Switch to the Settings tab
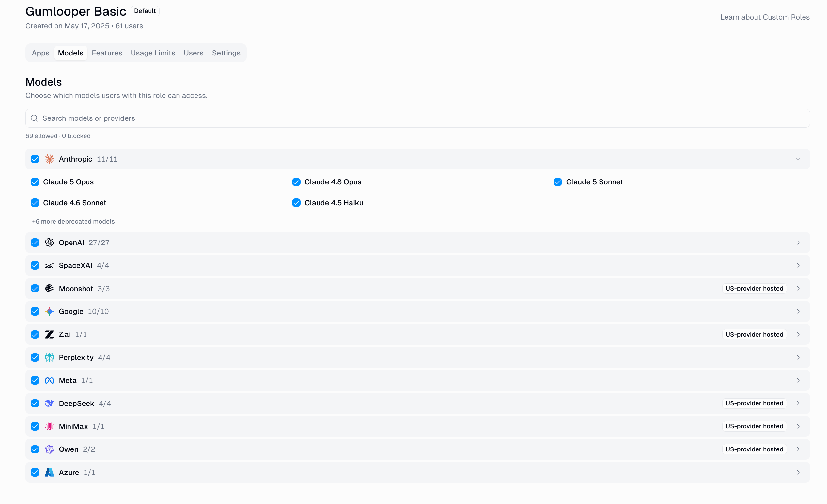This screenshot has height=504, width=827. [x=226, y=53]
